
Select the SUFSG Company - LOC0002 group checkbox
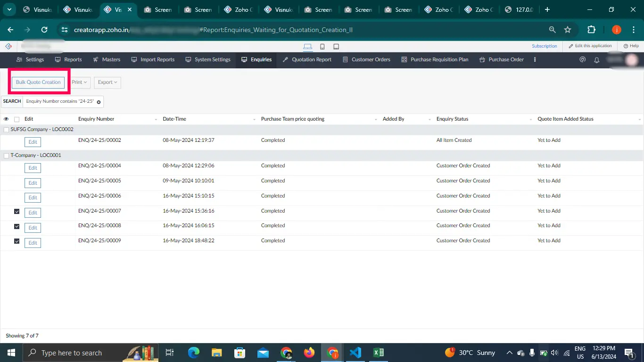(x=6, y=129)
